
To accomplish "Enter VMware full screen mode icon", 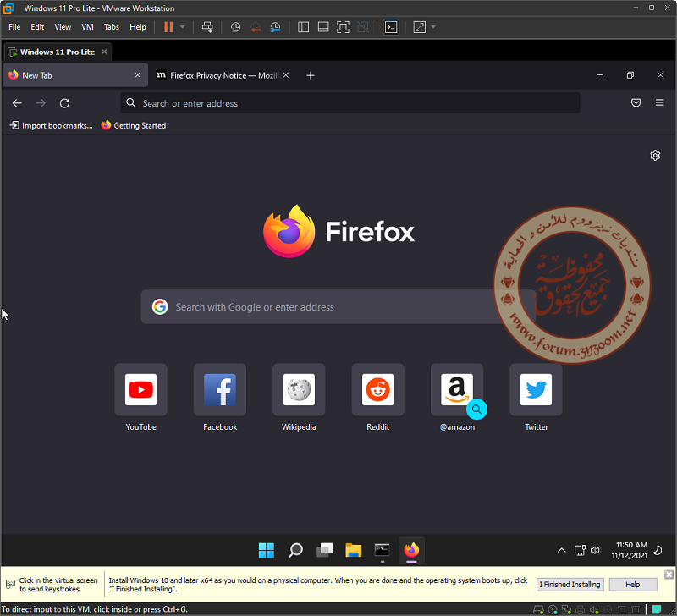I will (x=343, y=27).
